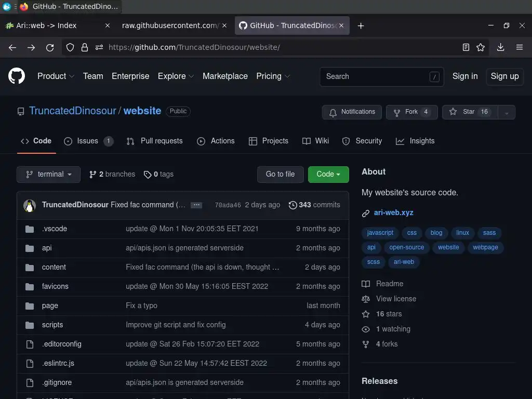Click the browser forward arrow
The image size is (532, 399).
[x=31, y=47]
